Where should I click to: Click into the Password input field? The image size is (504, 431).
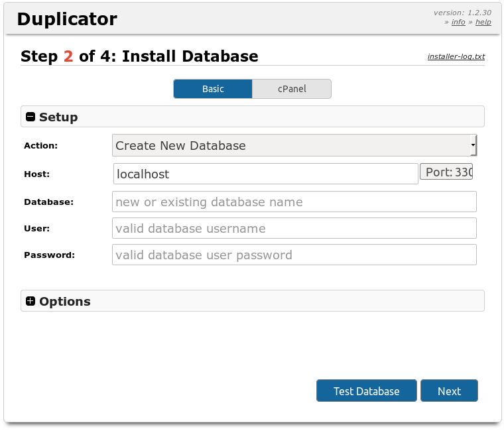294,255
